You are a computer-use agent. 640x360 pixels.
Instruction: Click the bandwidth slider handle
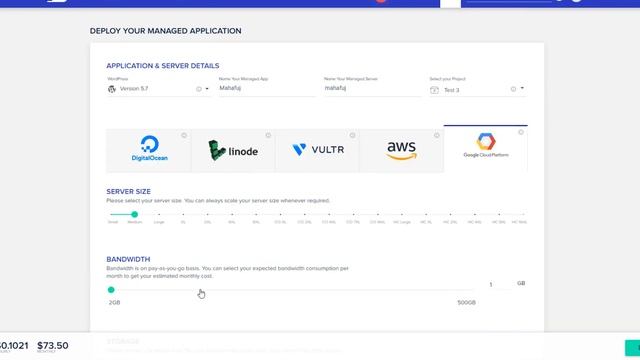coord(111,290)
